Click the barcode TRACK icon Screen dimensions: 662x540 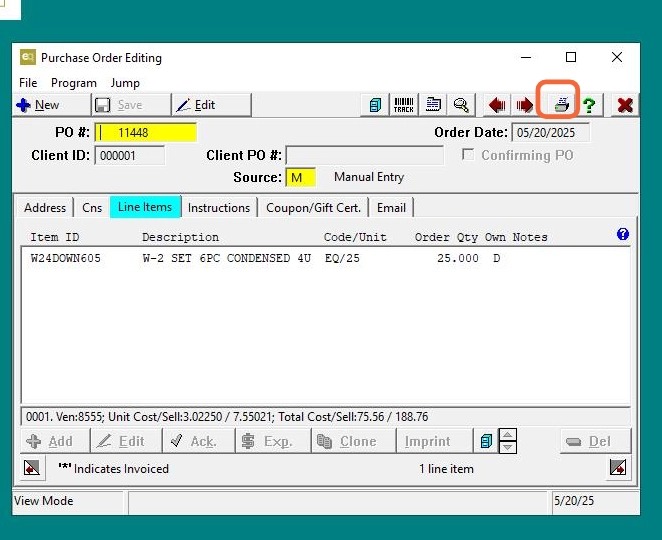404,105
